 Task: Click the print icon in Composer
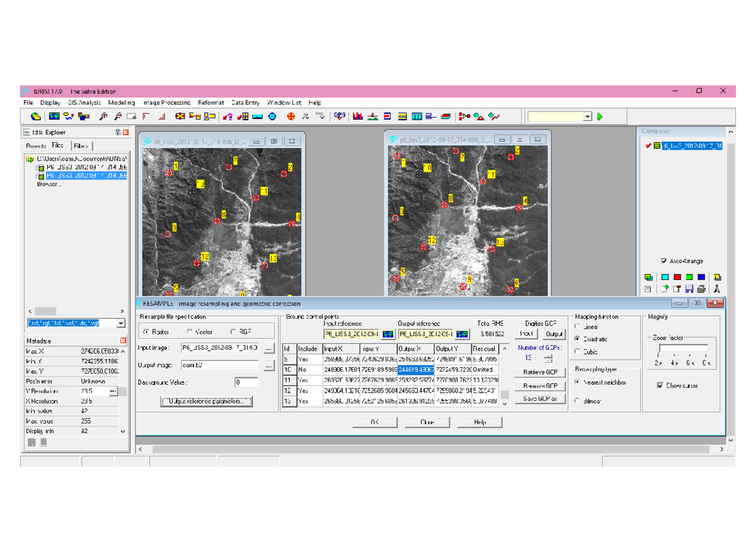click(x=701, y=288)
